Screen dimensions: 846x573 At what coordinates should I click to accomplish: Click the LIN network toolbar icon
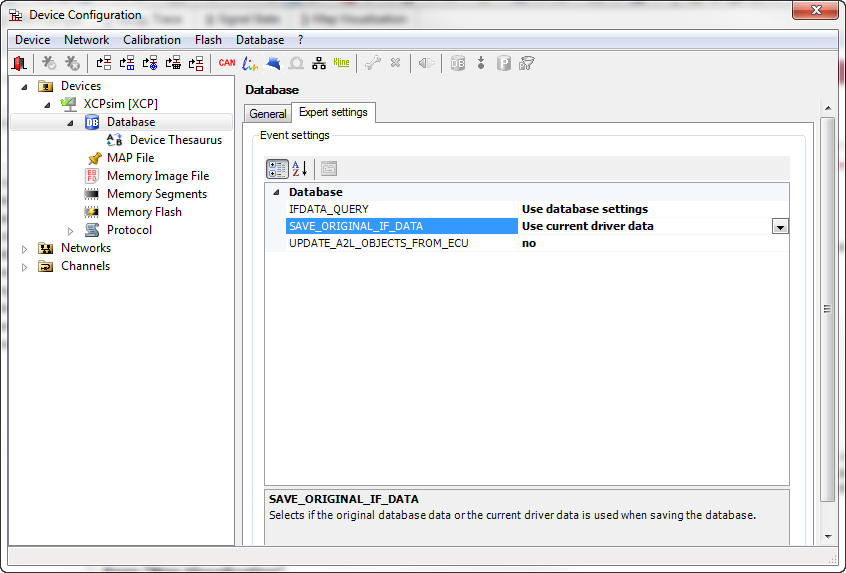pyautogui.click(x=250, y=63)
